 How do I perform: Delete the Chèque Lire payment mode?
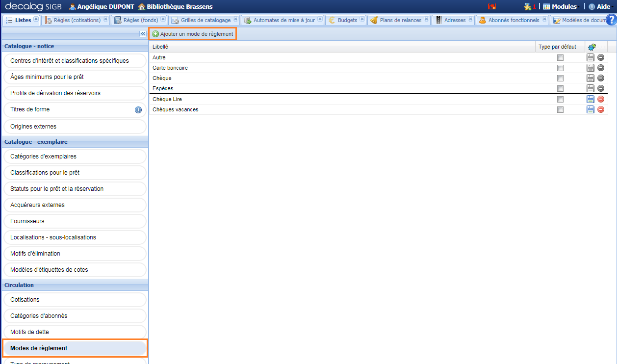click(x=601, y=99)
